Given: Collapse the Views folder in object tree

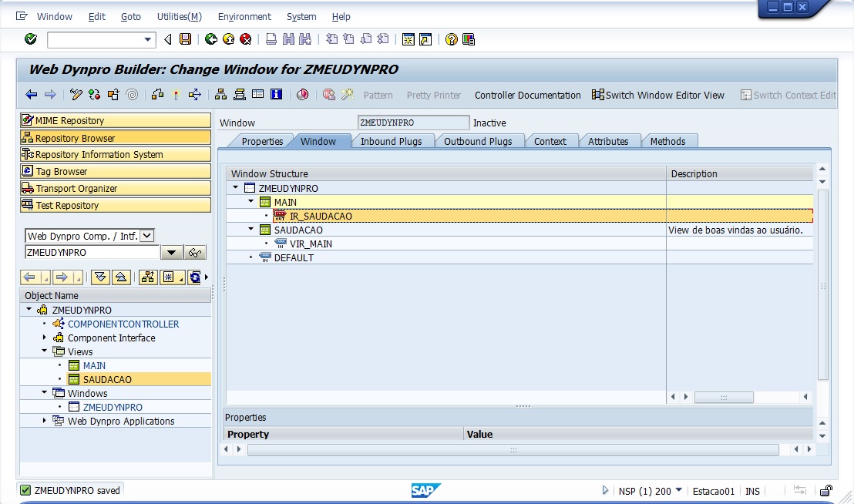Looking at the screenshot, I should (45, 351).
